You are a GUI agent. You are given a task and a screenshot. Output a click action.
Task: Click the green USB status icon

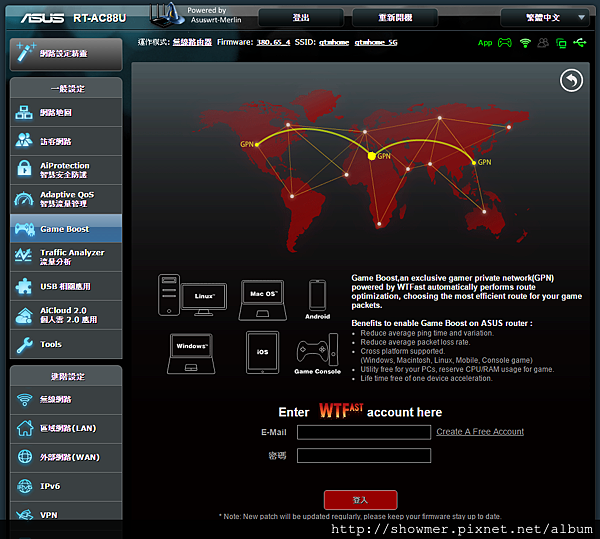click(x=580, y=42)
